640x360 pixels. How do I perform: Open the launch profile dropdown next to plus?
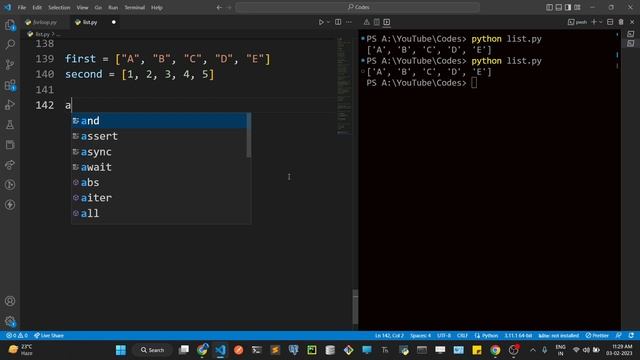pos(600,22)
